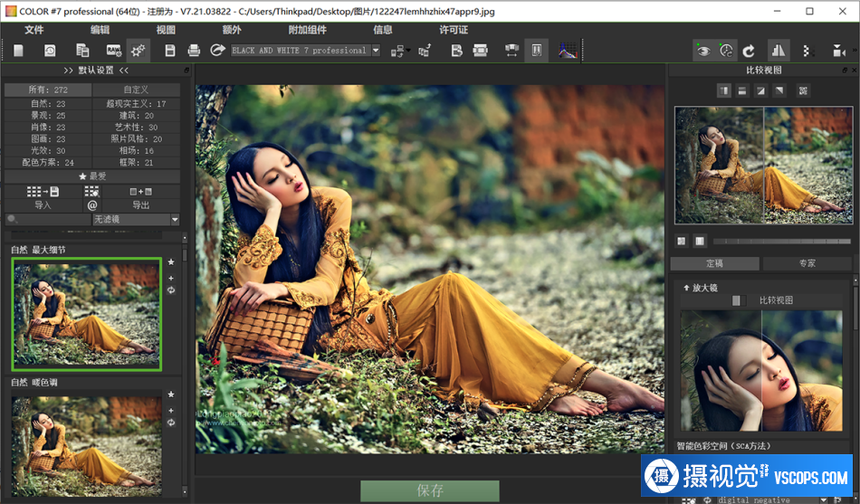The height and width of the screenshot is (504, 860).
Task: Click the 保存 save button
Action: [430, 490]
